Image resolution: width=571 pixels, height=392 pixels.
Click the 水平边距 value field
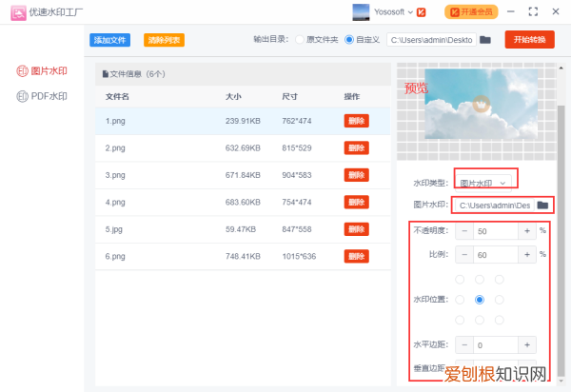tap(496, 345)
